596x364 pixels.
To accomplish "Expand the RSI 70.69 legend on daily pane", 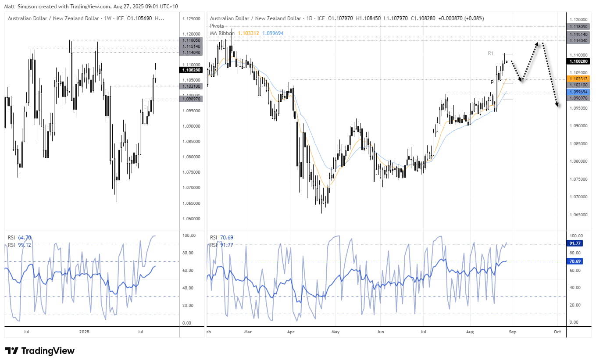I will (221, 237).
